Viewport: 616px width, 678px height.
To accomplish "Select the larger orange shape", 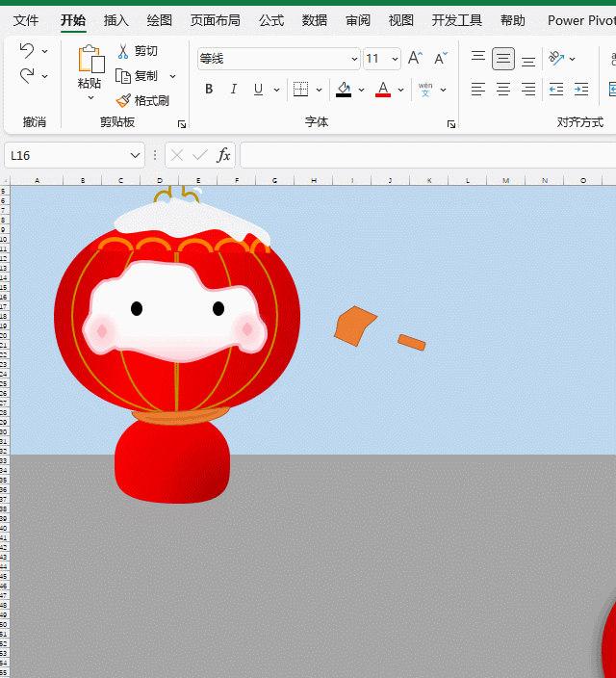I will [x=355, y=326].
